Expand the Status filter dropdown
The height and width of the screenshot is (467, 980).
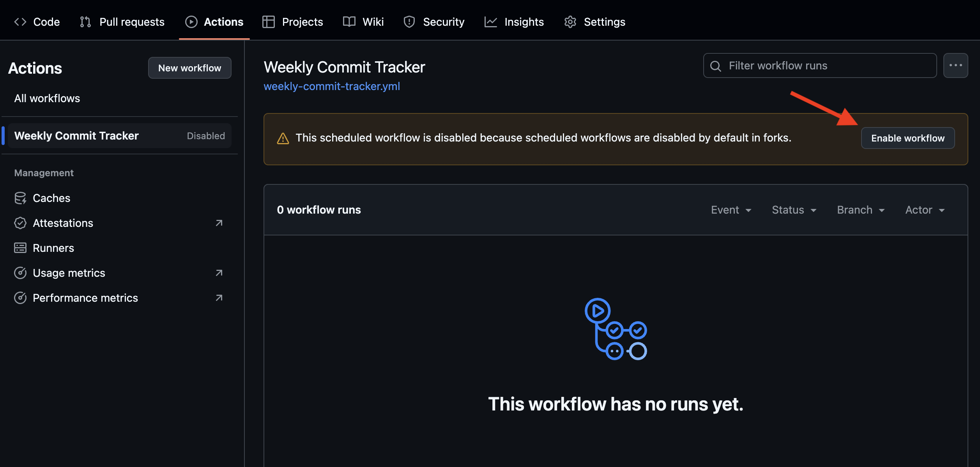tap(794, 210)
